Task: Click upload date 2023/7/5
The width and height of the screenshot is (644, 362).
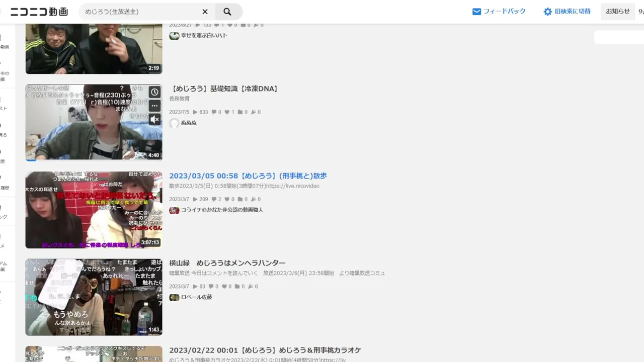Action: coord(179,112)
